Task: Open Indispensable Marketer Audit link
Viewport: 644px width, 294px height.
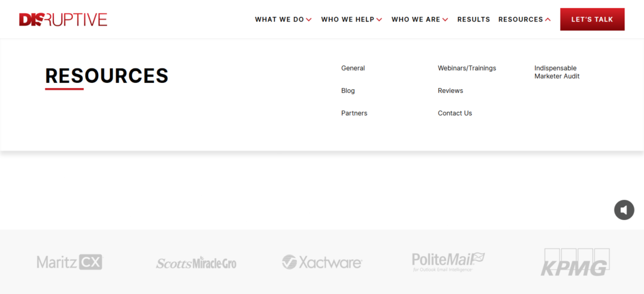Action: 557,72
